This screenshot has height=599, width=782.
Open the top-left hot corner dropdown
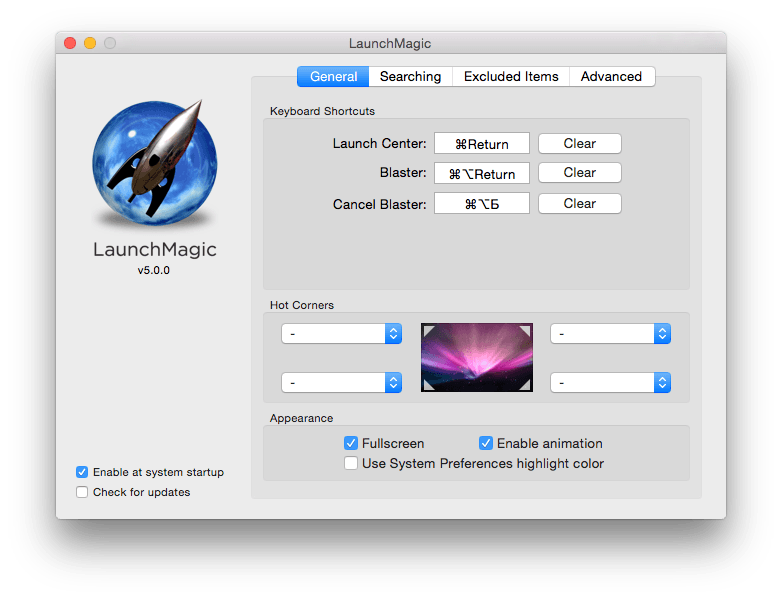342,334
